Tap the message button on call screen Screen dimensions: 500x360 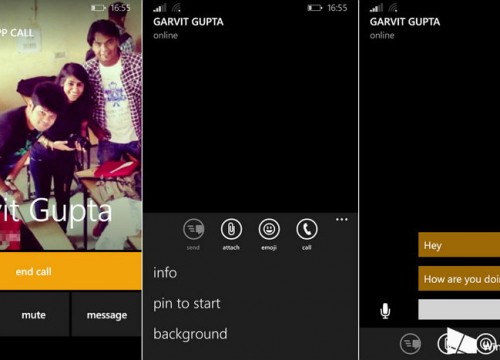click(107, 315)
